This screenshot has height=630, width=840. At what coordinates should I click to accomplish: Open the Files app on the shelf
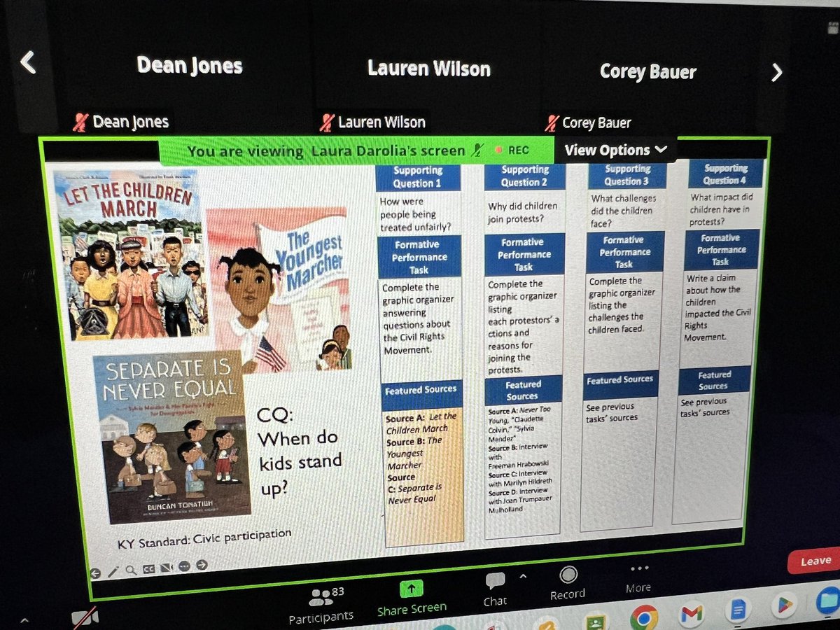click(x=828, y=600)
